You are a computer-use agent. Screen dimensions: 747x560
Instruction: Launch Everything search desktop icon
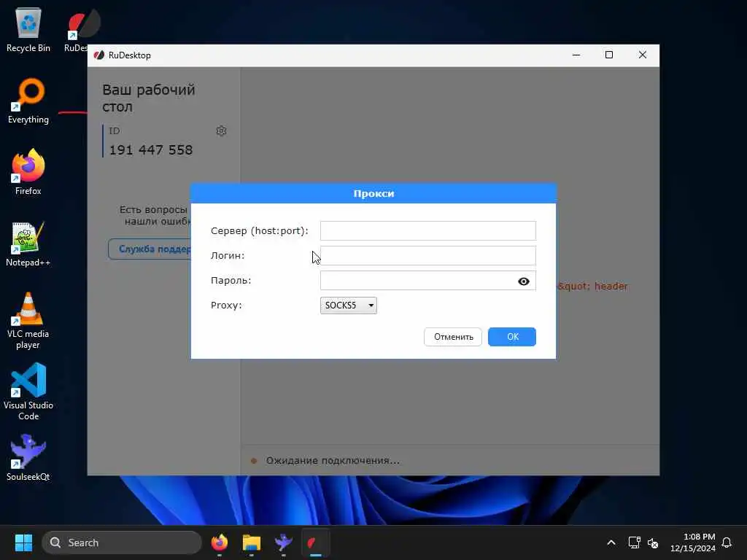tap(28, 101)
